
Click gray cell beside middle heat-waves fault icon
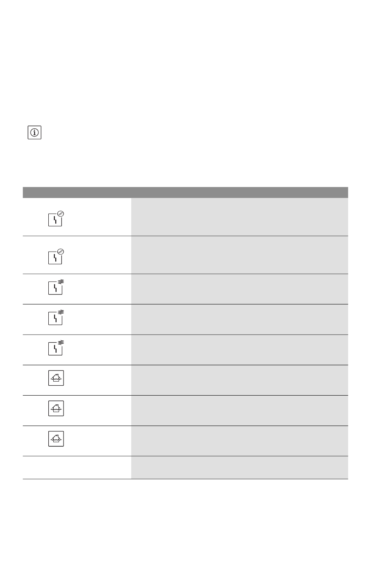pyautogui.click(x=240, y=320)
